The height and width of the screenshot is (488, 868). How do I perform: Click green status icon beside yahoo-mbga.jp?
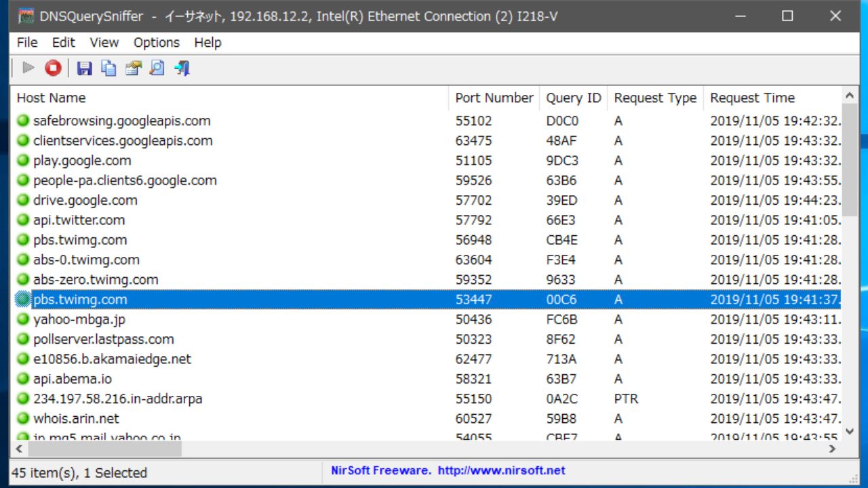tap(24, 319)
